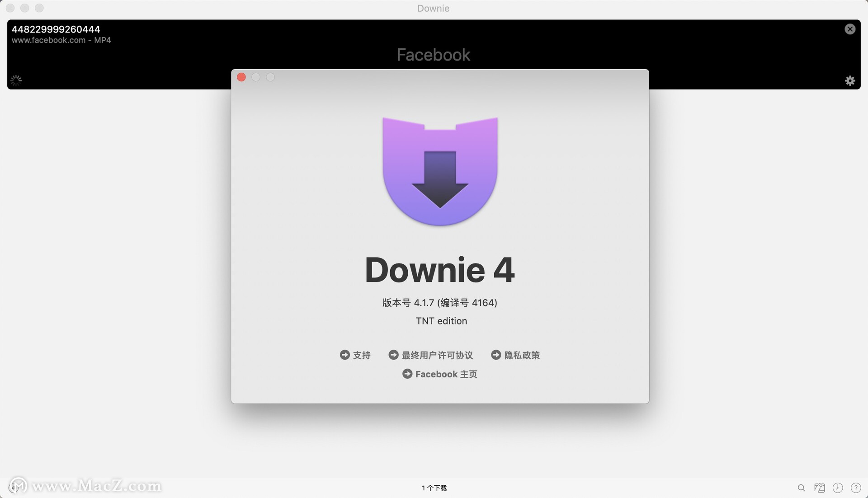This screenshot has width=868, height=498.
Task: Click the Facebook label on the download row
Action: coord(434,55)
